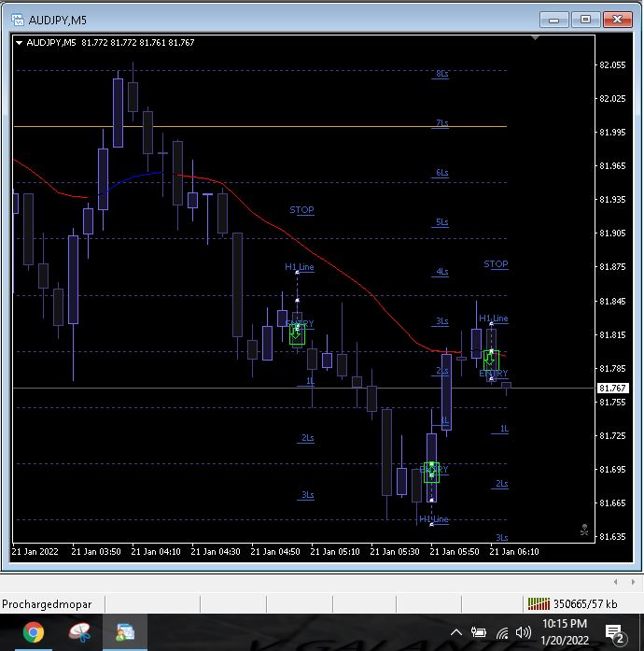Click the 82.055 price scale label

click(x=612, y=64)
